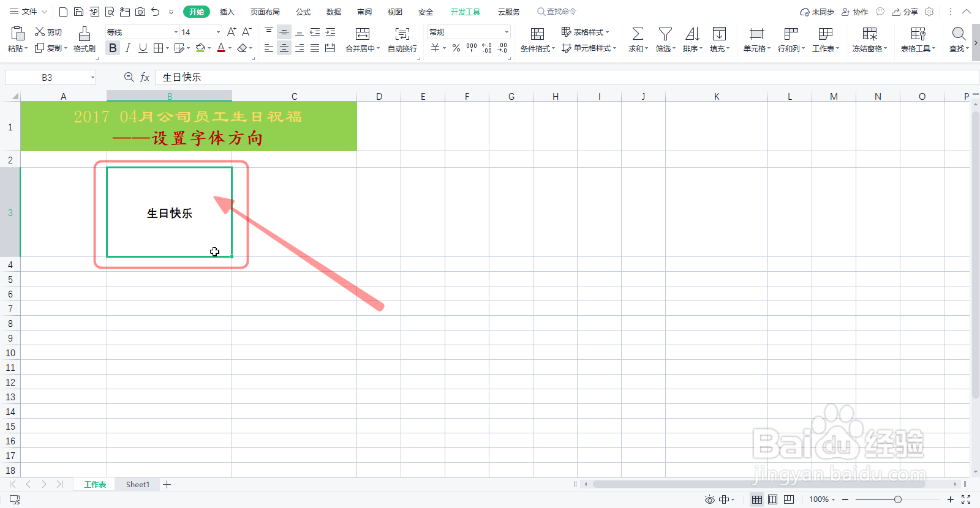
Task: Undo the last action
Action: click(x=156, y=12)
